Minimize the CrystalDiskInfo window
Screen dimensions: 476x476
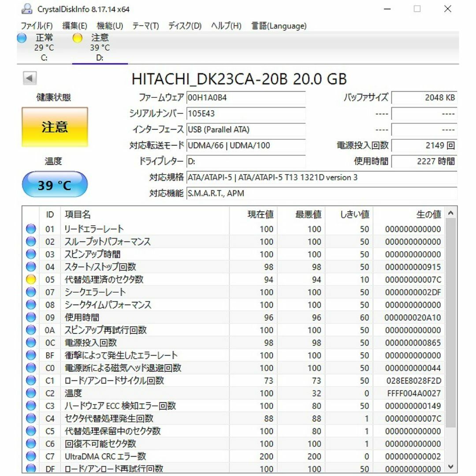[387, 9]
